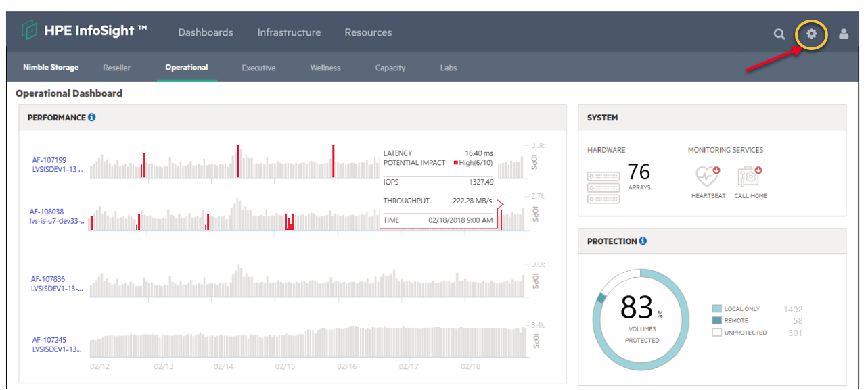The width and height of the screenshot is (868, 390).
Task: Click the SYSTEM panel header
Action: (712, 118)
